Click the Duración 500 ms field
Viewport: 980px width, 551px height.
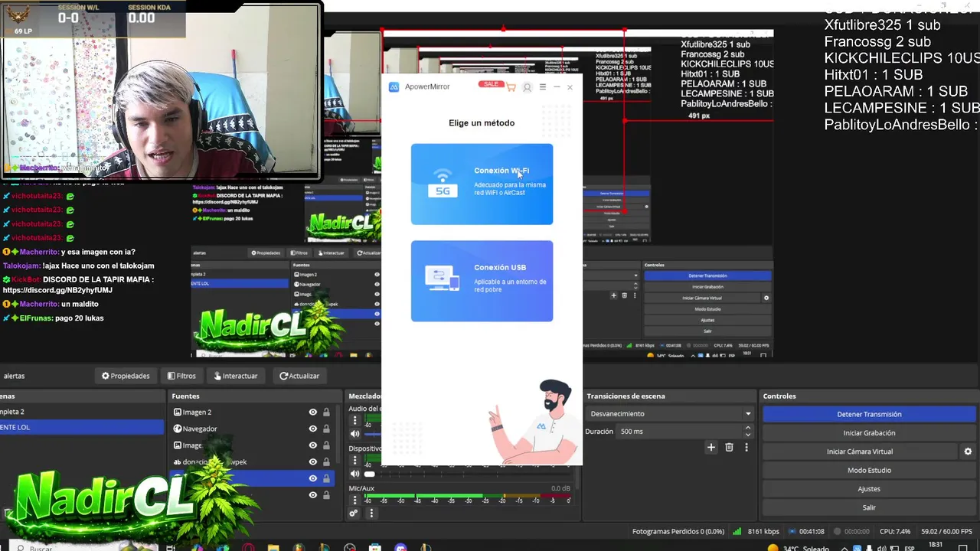tap(681, 432)
